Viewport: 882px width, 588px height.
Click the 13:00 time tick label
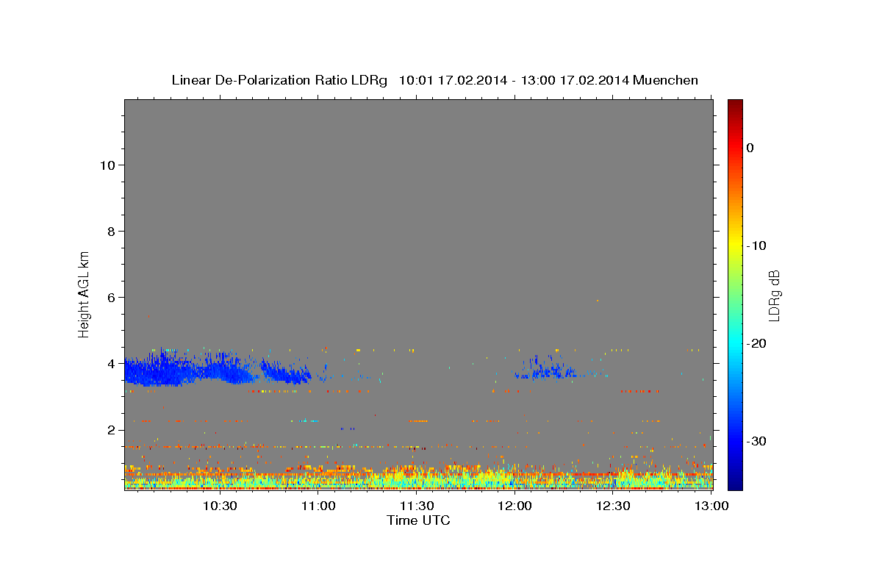pos(711,506)
